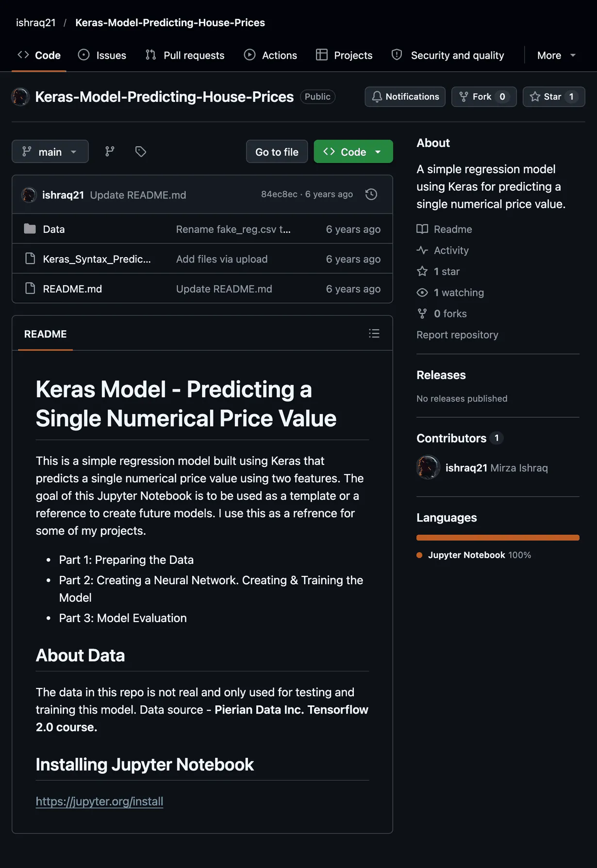This screenshot has width=597, height=868.
Task: Switch to Pull requests tab
Action: click(185, 55)
